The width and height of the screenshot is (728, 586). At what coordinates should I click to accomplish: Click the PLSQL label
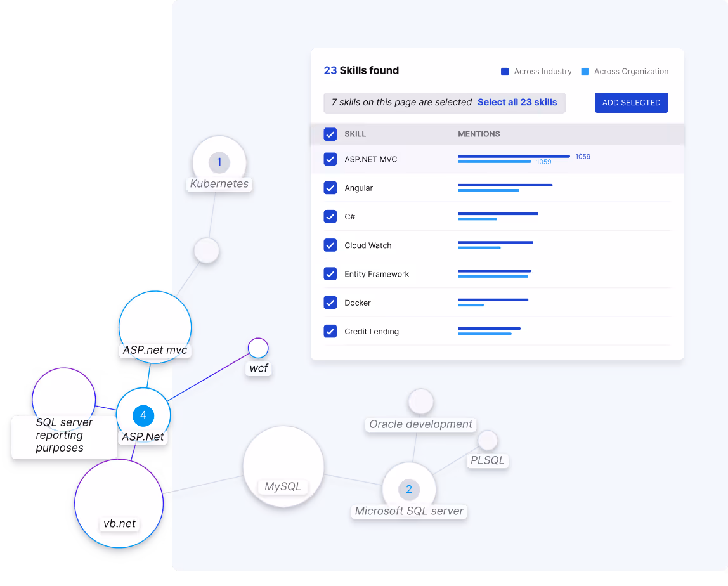click(x=488, y=460)
